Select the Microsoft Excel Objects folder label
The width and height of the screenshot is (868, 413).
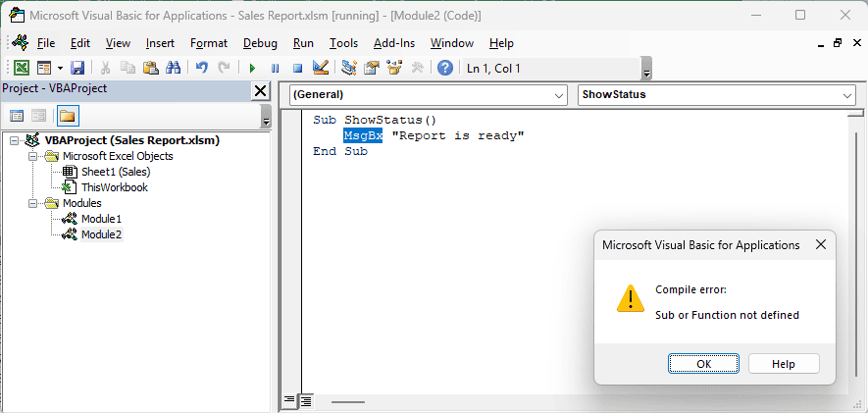[118, 156]
